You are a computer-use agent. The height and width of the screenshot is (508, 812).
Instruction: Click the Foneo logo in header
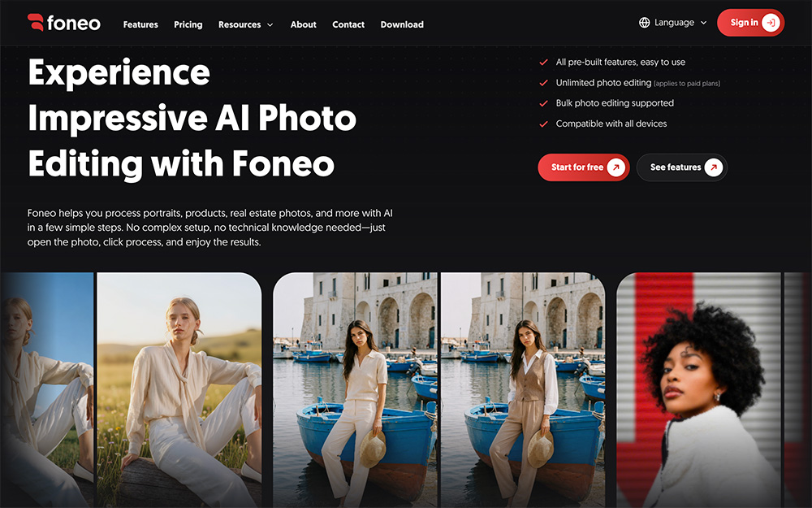pos(63,23)
